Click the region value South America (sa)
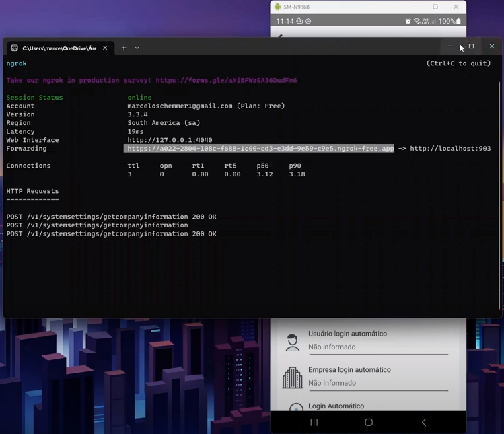The image size is (504, 434). coord(164,123)
